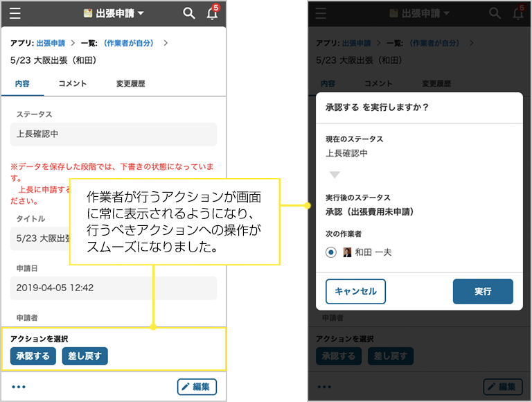
Task: Open three-dots more menu in left screen
Action: [19, 387]
